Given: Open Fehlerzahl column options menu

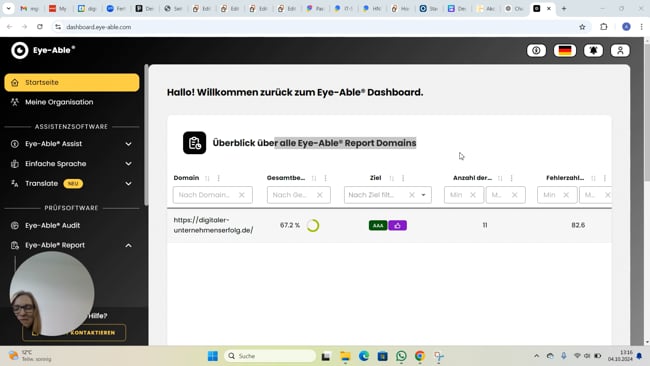Looking at the screenshot, I should click(x=605, y=178).
